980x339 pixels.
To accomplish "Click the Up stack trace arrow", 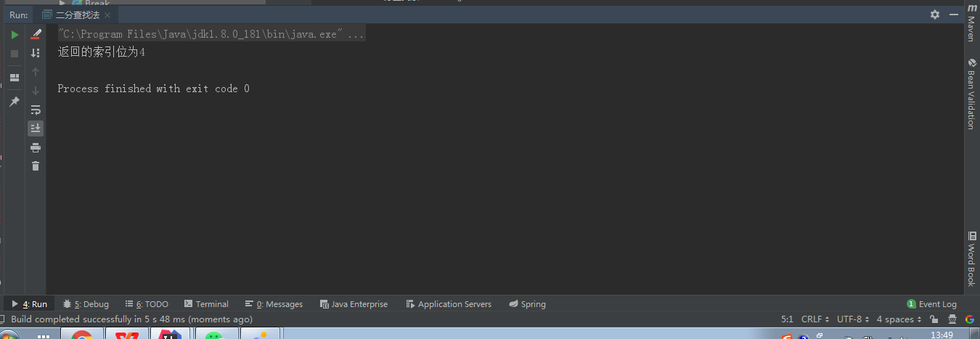I will [x=36, y=72].
